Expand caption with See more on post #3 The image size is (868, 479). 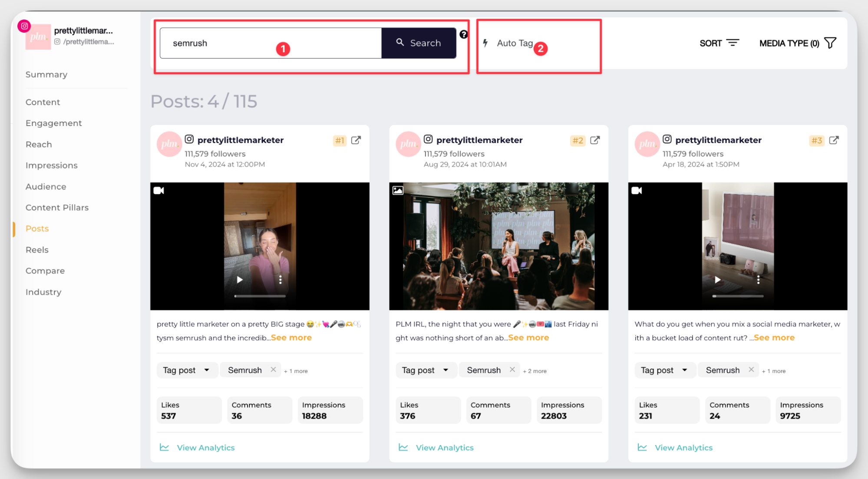774,338
